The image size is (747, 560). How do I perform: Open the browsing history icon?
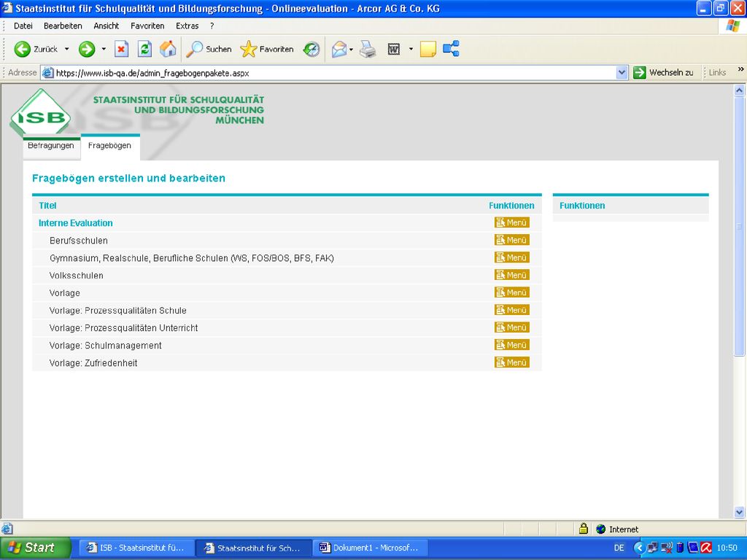[311, 49]
